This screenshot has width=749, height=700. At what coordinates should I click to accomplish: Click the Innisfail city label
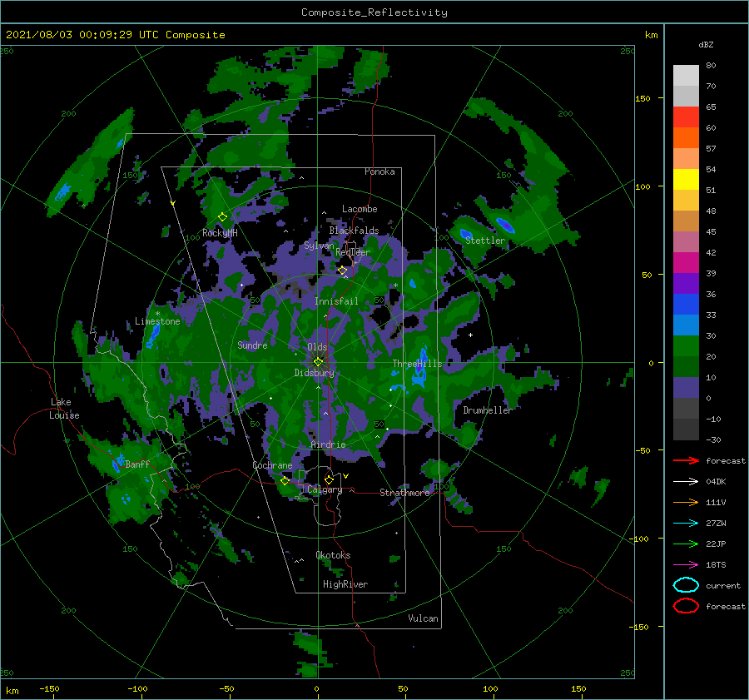336,301
